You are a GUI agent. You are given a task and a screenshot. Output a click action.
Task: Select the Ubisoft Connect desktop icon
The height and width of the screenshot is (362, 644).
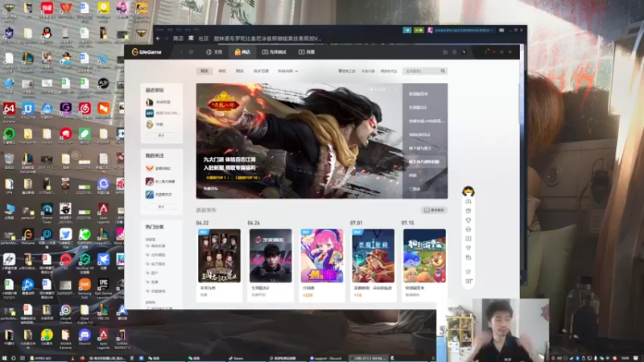pyautogui.click(x=65, y=314)
